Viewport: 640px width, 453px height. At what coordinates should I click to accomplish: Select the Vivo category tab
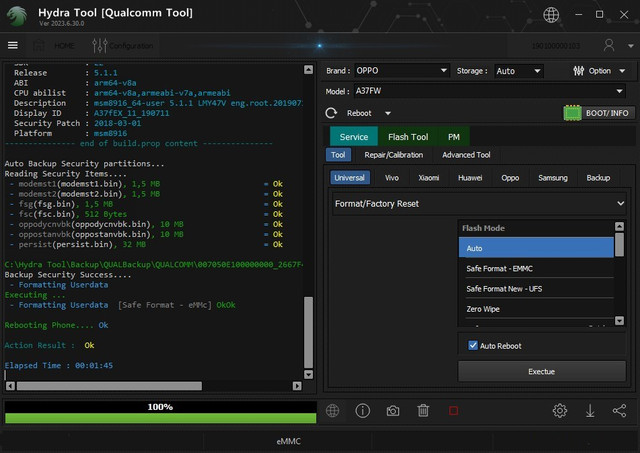pyautogui.click(x=391, y=178)
